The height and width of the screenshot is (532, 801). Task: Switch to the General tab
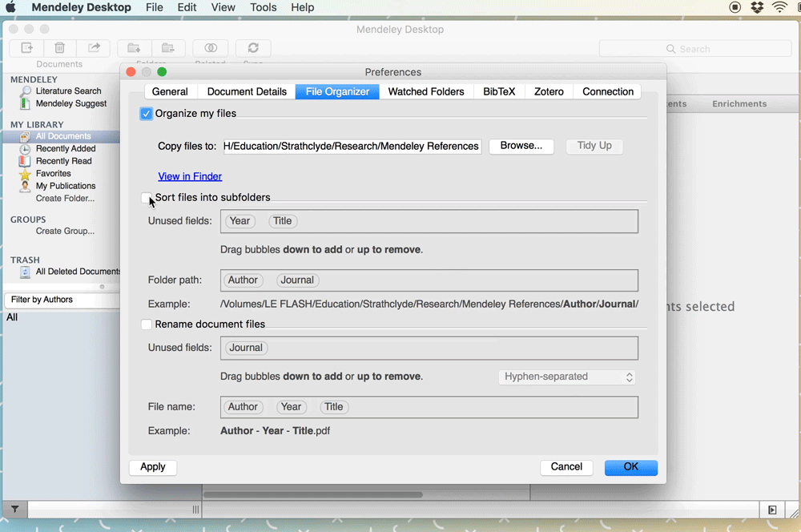click(170, 91)
